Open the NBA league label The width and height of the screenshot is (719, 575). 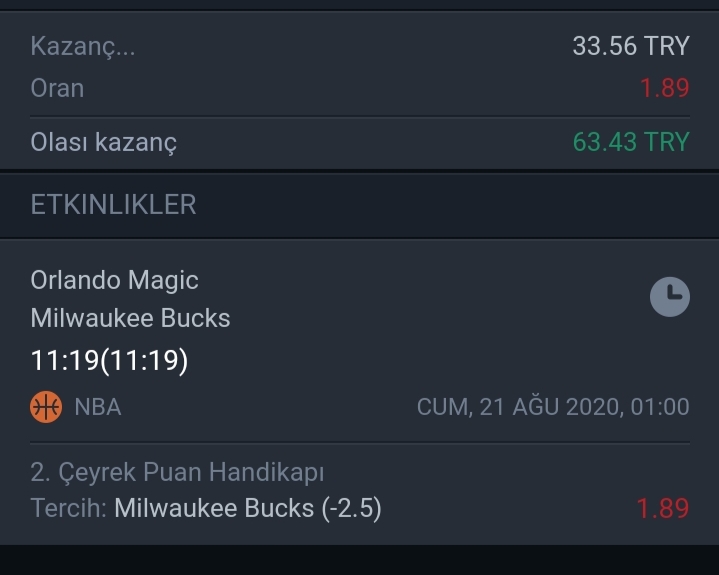tap(98, 407)
